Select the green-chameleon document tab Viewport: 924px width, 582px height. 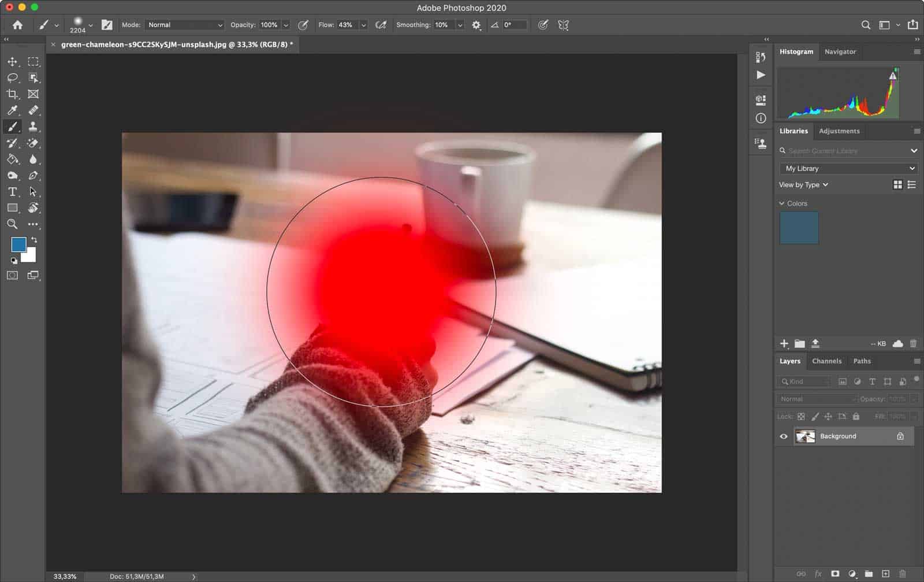(x=173, y=45)
